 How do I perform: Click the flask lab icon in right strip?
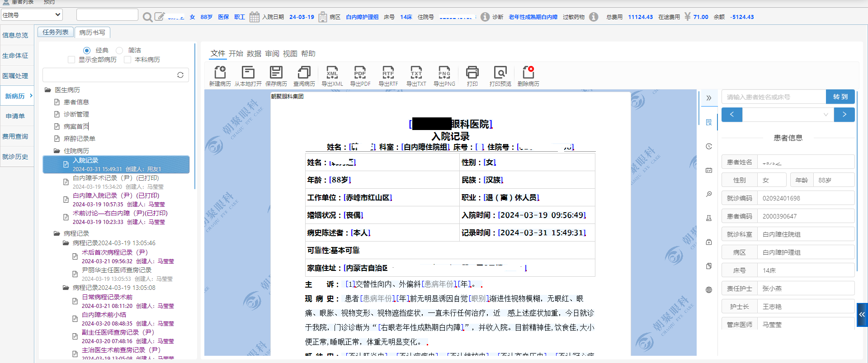pos(709,218)
